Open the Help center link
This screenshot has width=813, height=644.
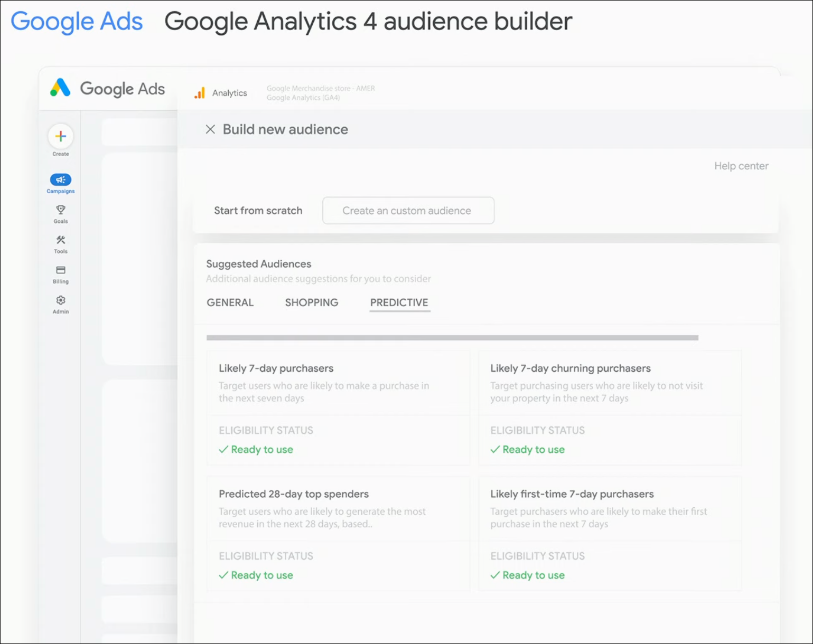tap(741, 166)
